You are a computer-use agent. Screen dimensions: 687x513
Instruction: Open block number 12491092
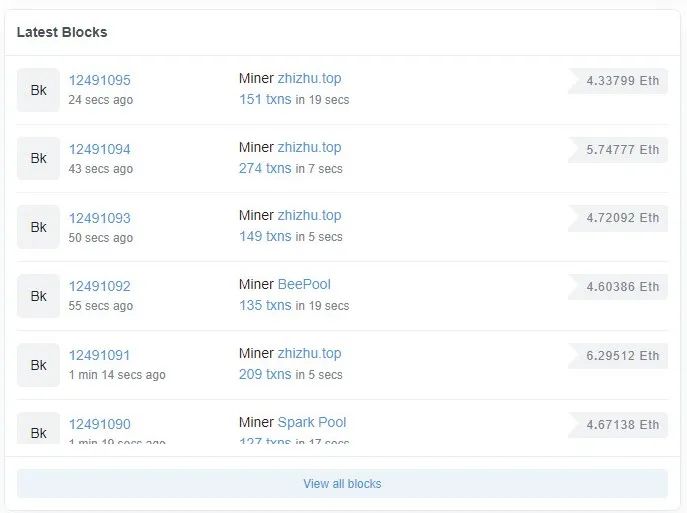point(99,286)
